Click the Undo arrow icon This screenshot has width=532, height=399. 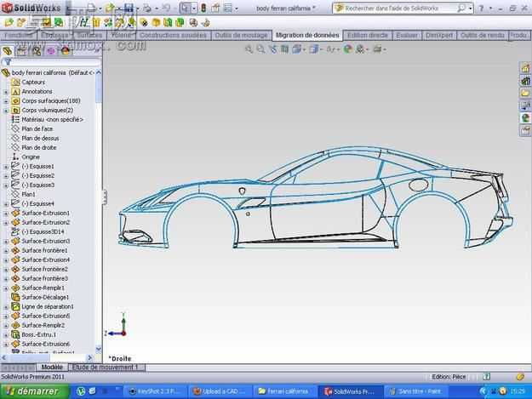pyautogui.click(x=166, y=8)
